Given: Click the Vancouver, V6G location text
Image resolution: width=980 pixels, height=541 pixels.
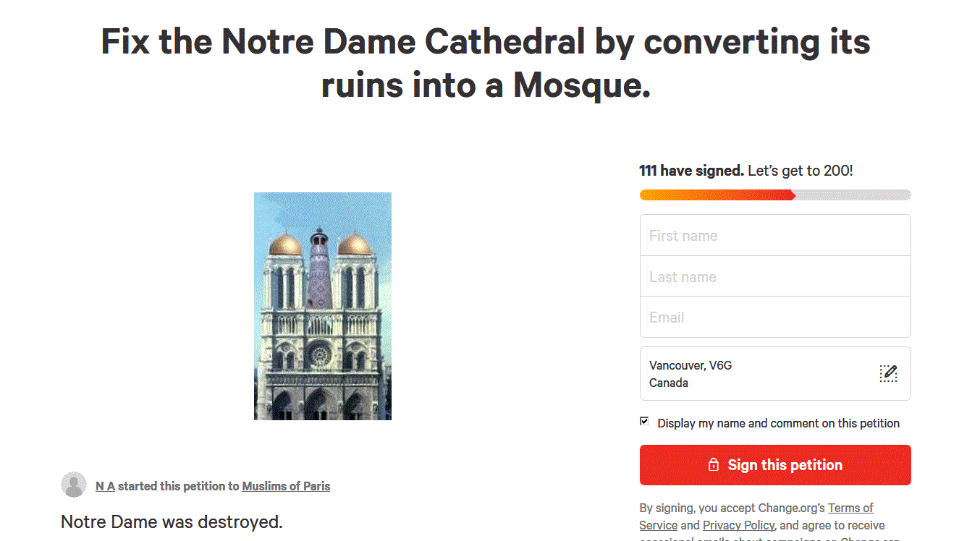Looking at the screenshot, I should (690, 365).
